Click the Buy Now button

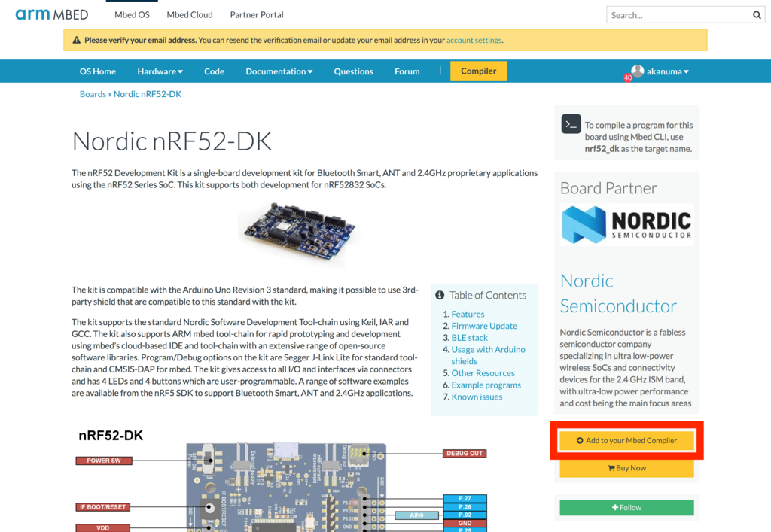(627, 468)
